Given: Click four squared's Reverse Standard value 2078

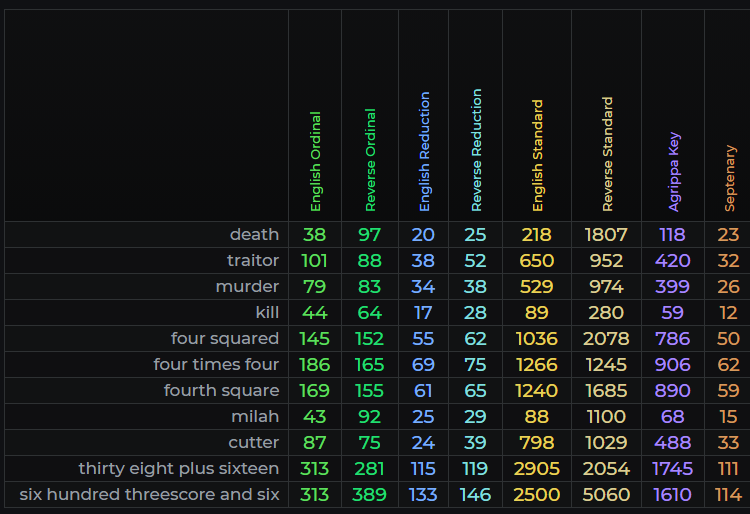Looking at the screenshot, I should click(x=606, y=339).
